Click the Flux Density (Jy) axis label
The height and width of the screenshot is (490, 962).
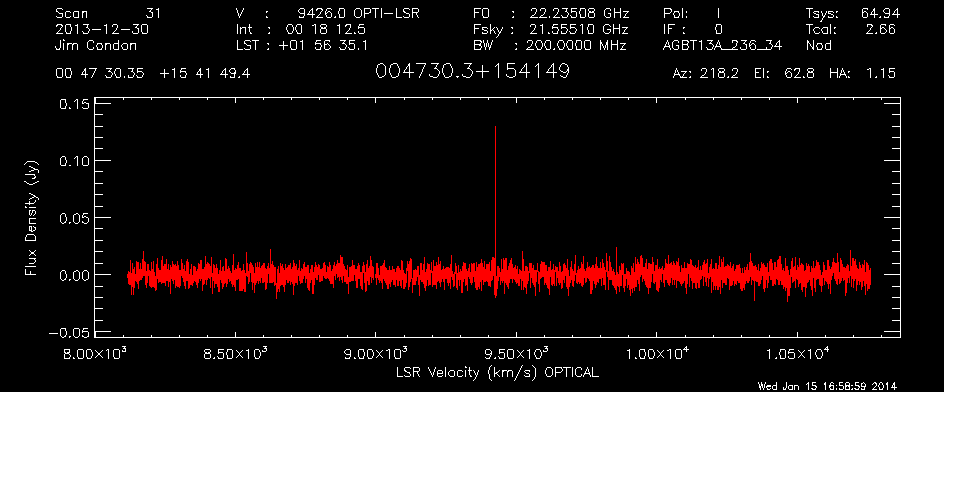pos(31,218)
